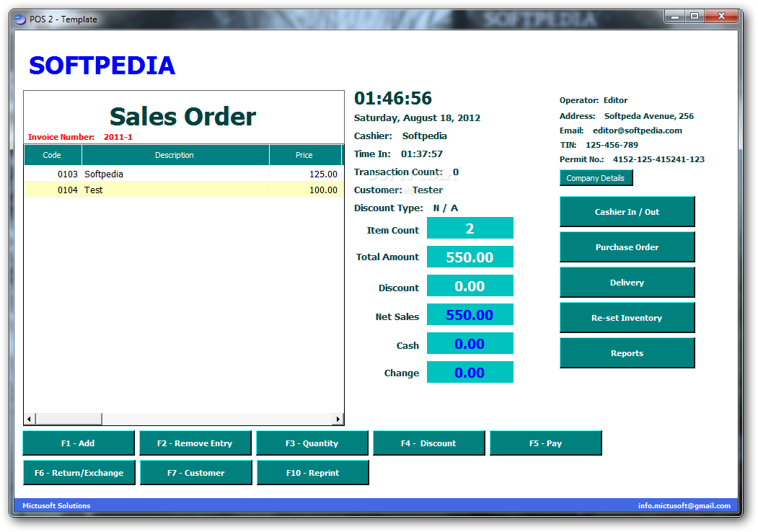Click F10 - Reprint button
This screenshot has height=532, width=758.
(x=313, y=473)
